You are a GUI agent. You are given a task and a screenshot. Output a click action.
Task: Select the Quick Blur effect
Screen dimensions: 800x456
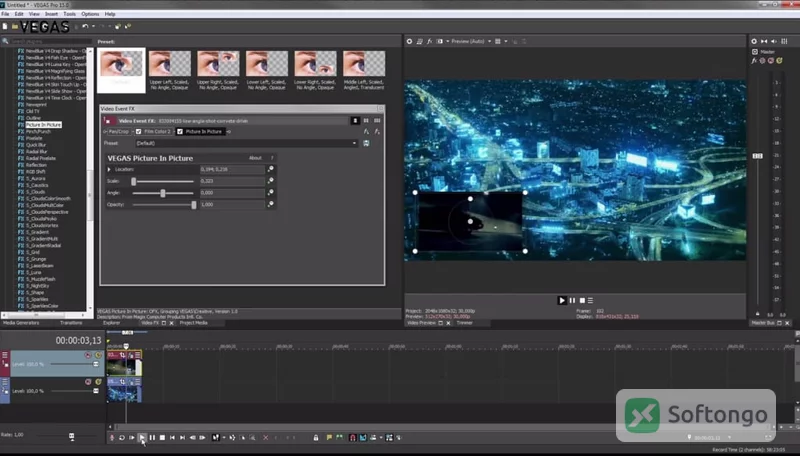pyautogui.click(x=36, y=145)
